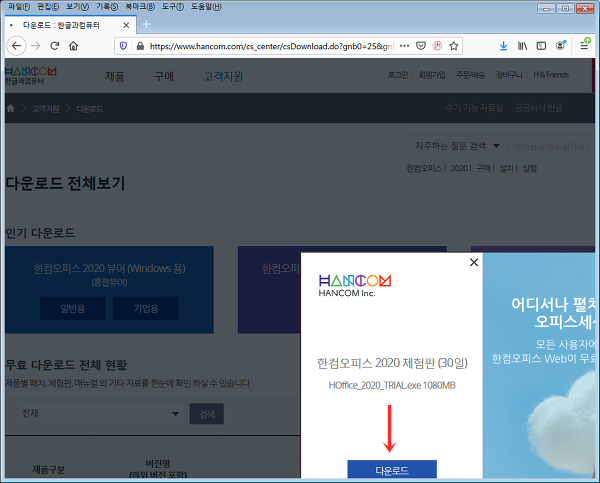The width and height of the screenshot is (600, 483).
Task: Open the browser home page
Action: 73,46
